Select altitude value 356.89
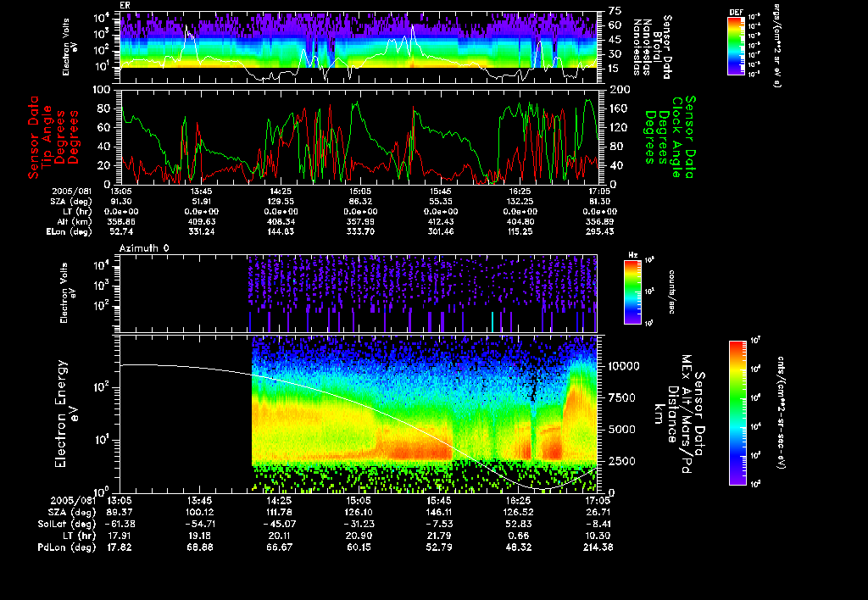This screenshot has height=600, width=868. (600, 222)
